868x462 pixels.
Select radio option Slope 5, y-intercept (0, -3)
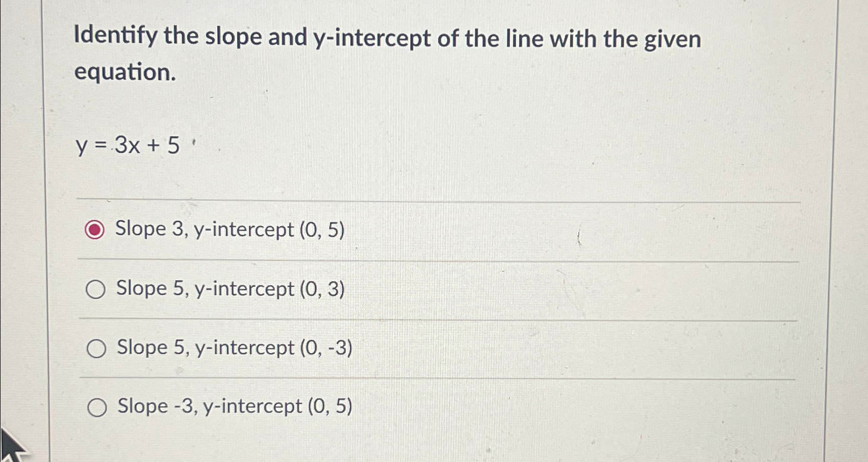(x=96, y=349)
